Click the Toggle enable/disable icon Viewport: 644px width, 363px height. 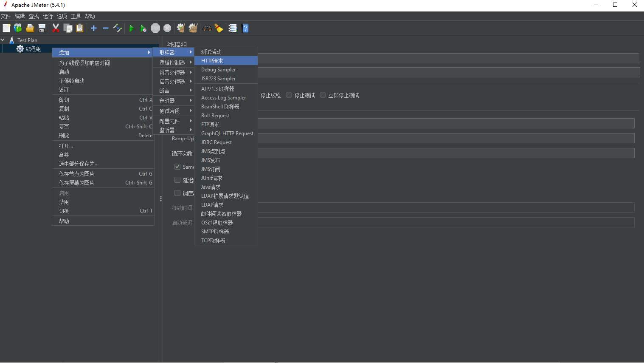[118, 28]
